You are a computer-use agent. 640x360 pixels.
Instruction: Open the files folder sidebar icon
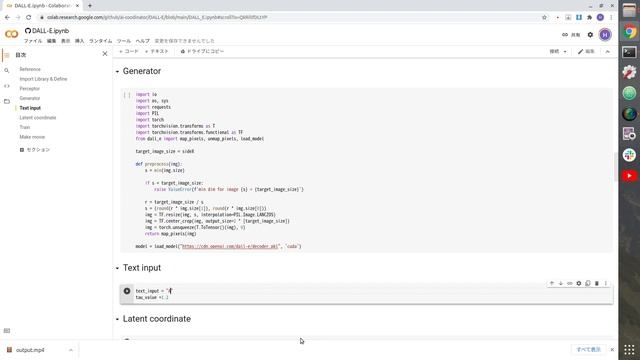pos(7,101)
